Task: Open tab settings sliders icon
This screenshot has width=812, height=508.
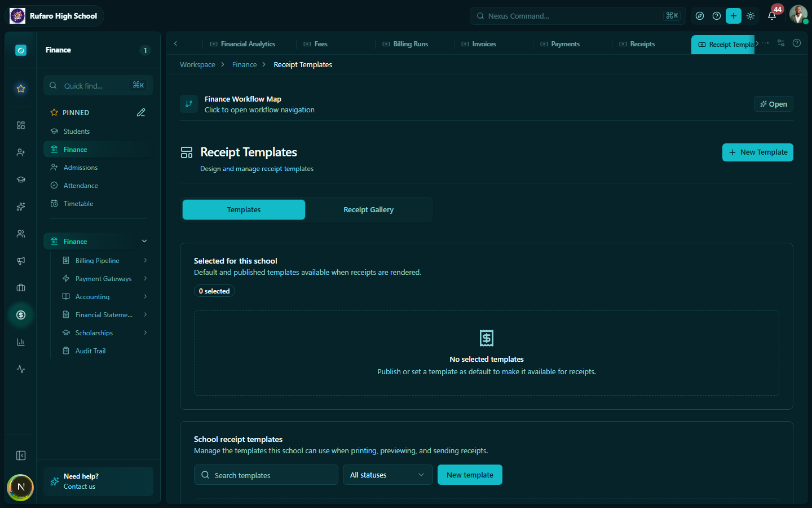Action: tap(781, 43)
